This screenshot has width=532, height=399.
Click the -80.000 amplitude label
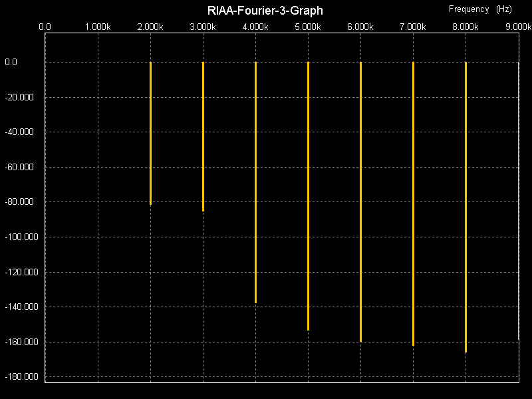[x=19, y=202]
